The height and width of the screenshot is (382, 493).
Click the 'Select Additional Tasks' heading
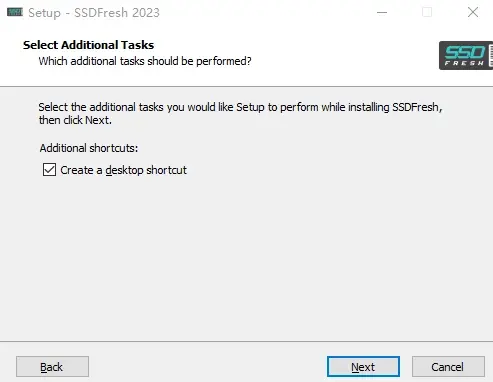click(89, 45)
